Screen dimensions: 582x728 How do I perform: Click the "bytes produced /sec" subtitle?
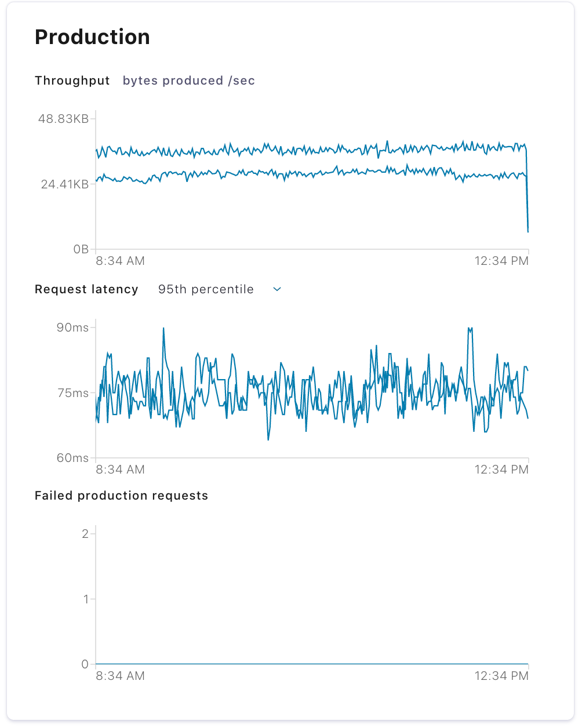point(189,81)
